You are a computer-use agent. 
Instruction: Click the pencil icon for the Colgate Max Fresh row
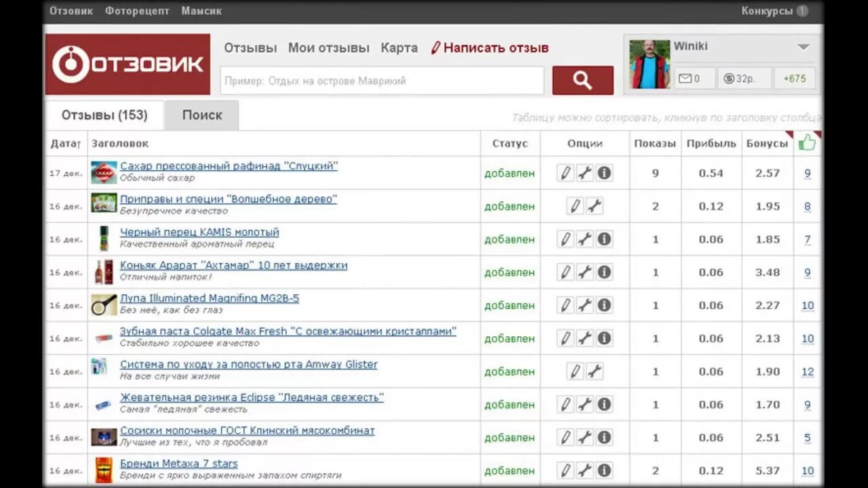566,338
